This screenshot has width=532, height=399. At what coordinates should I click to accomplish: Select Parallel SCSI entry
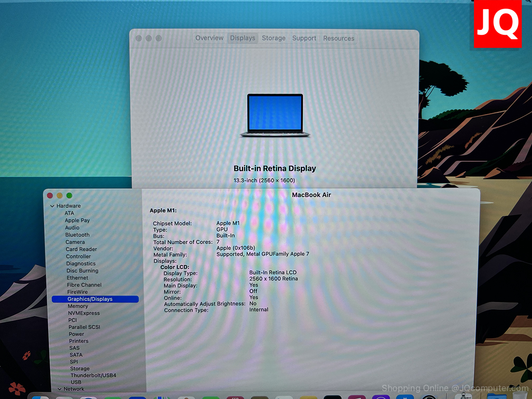(84, 327)
